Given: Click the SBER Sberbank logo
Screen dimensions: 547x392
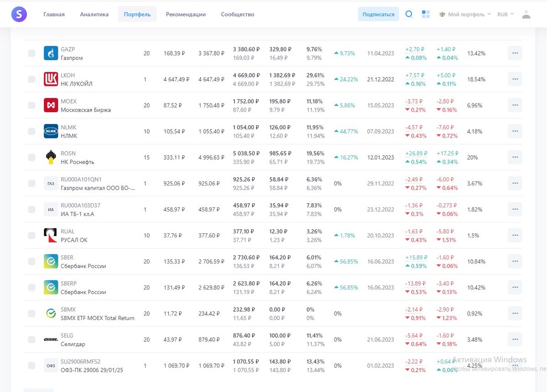Looking at the screenshot, I should [51, 261].
